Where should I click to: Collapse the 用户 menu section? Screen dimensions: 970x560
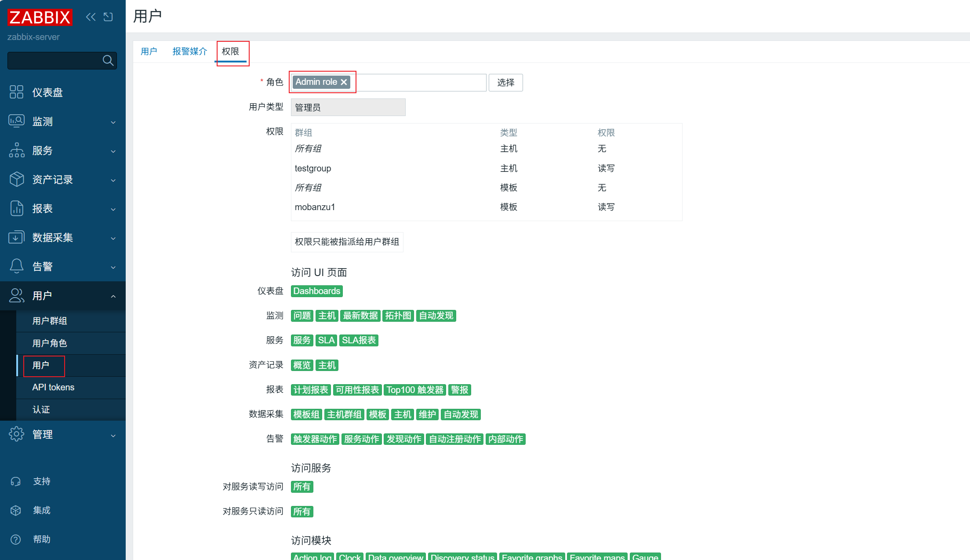[113, 296]
